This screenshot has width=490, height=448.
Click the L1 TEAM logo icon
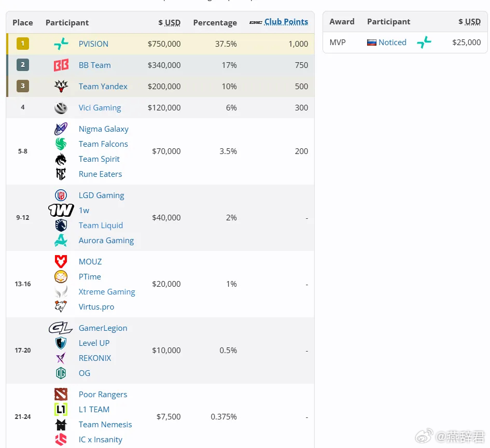click(x=61, y=409)
